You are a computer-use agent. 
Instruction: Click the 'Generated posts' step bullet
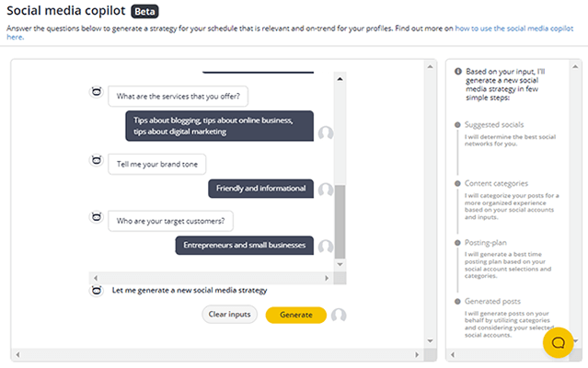457,302
